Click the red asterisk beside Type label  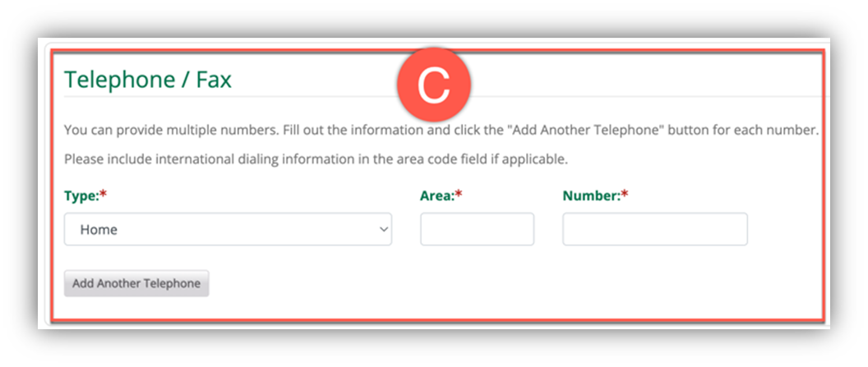click(104, 196)
